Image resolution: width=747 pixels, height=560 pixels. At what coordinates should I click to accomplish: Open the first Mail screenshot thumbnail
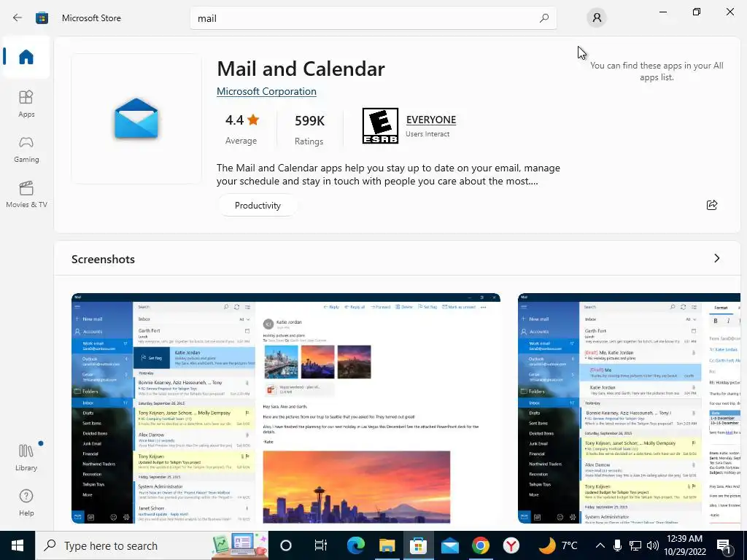[x=286, y=408]
